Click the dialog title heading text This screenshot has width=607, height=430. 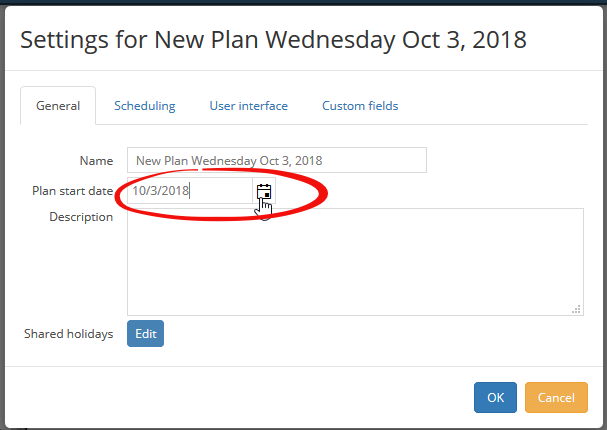[x=273, y=39]
